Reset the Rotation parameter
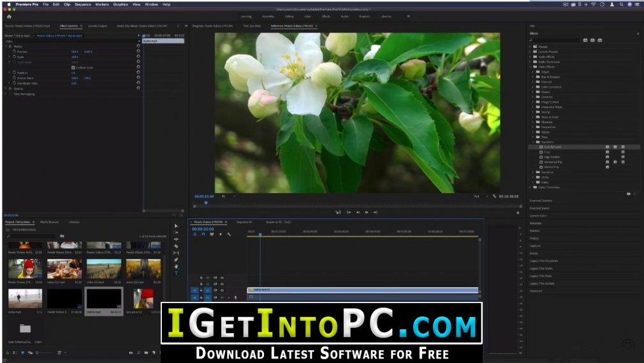Screen dimensions: 644x363 tap(138, 72)
